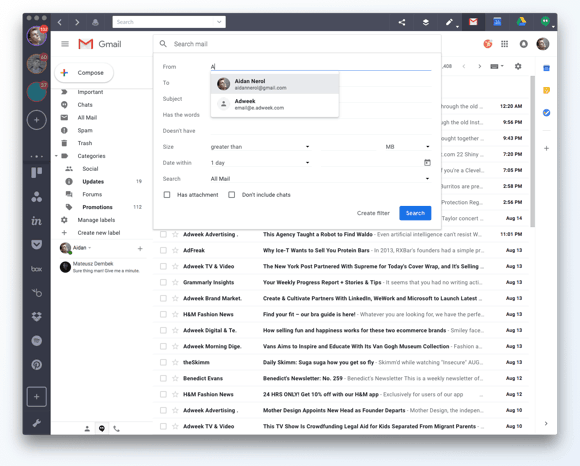Click the calendar date picker icon in the Date within row
The height and width of the screenshot is (466, 580).
427,162
